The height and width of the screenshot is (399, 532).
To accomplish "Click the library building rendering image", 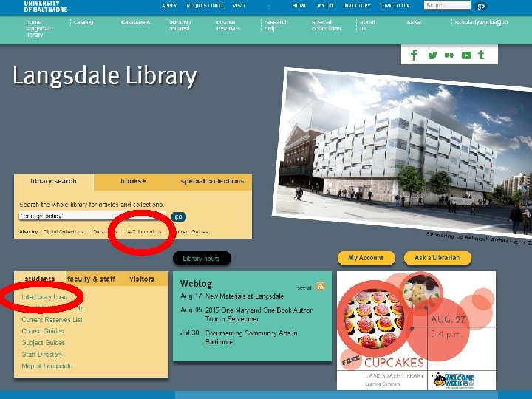I will 403,153.
